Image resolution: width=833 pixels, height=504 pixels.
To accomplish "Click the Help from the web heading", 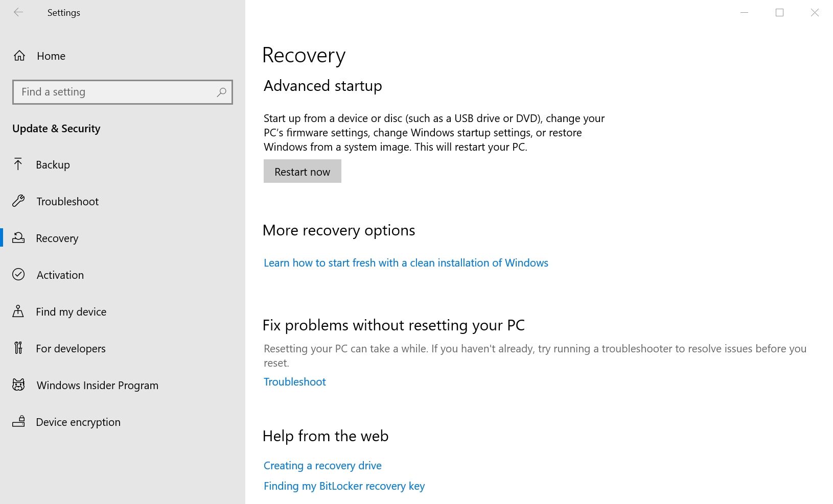I will click(x=326, y=436).
